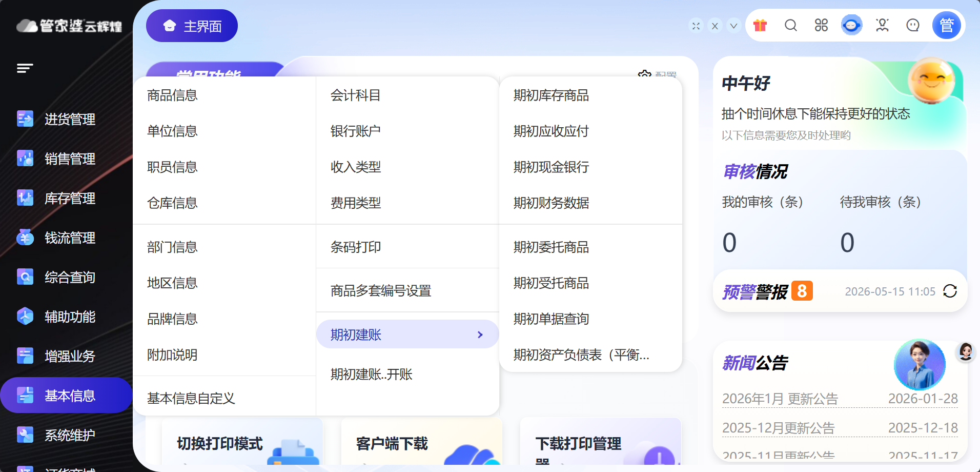
Task: Refresh the 预警警报 panel
Action: 950,291
